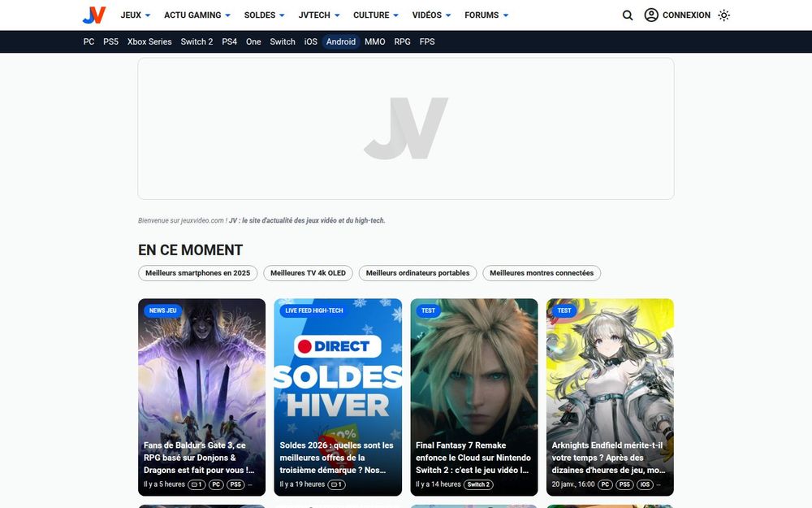Click PS5 tag on Arknights card
812x508 pixels.
coord(624,484)
